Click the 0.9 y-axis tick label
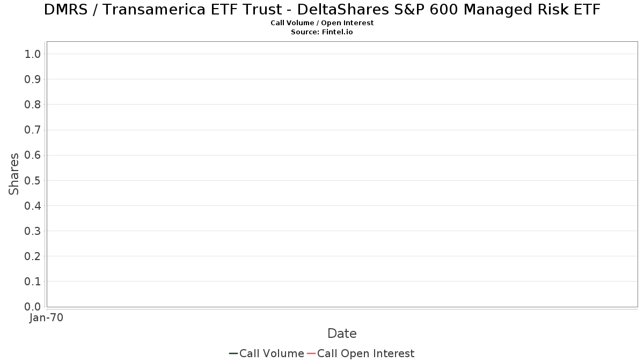The height and width of the screenshot is (362, 644). [x=33, y=79]
